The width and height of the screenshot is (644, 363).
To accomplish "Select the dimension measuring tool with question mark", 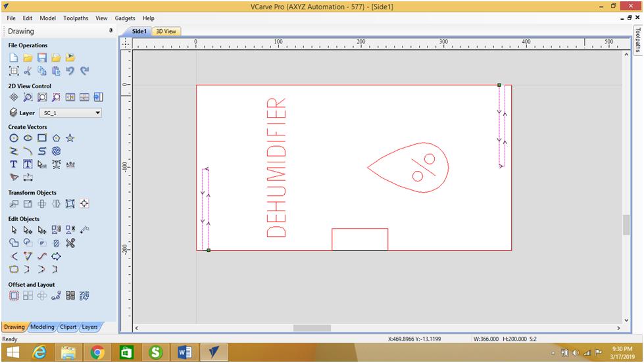I will tap(28, 178).
